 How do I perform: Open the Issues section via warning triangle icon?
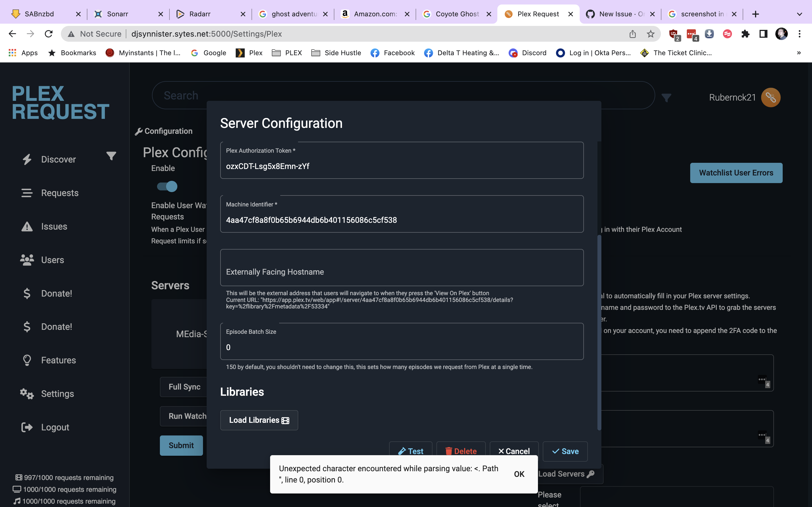click(x=27, y=226)
